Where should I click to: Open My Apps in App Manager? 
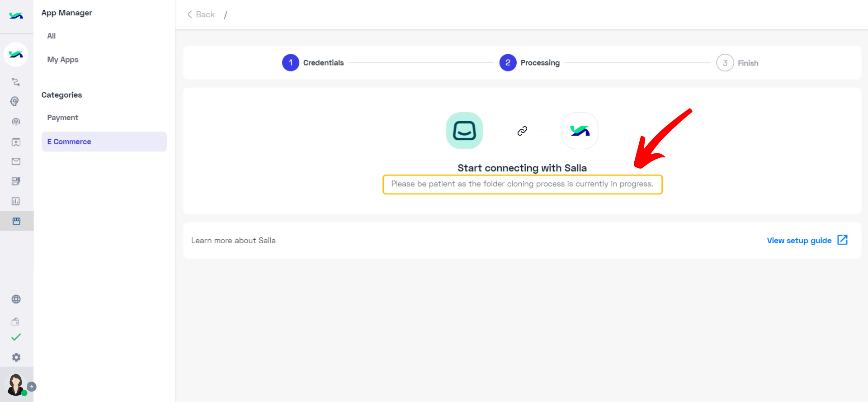pyautogui.click(x=63, y=60)
